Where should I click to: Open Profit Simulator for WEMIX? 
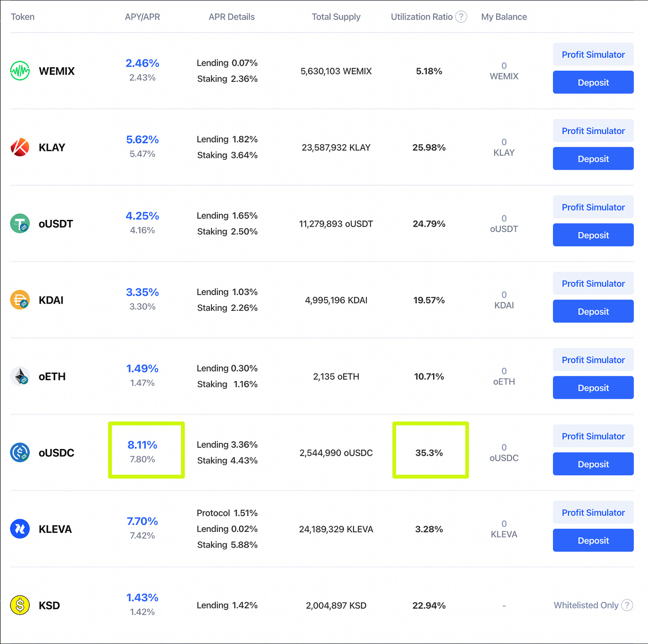click(593, 54)
